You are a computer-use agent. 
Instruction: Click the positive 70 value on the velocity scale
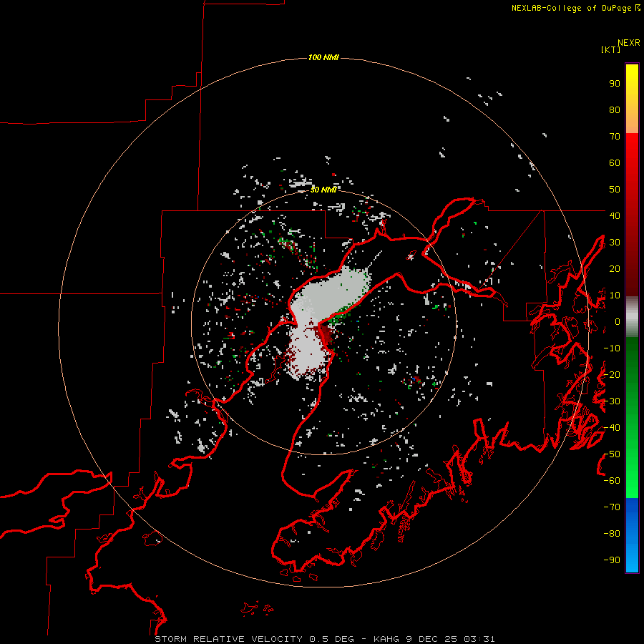[615, 137]
